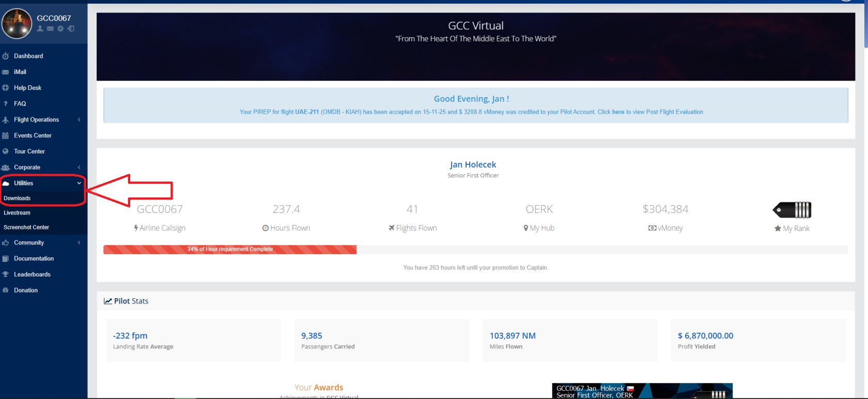Screen dimensions: 868x399
Task: Click the GCC0067 airline callsign value
Action: click(x=160, y=209)
